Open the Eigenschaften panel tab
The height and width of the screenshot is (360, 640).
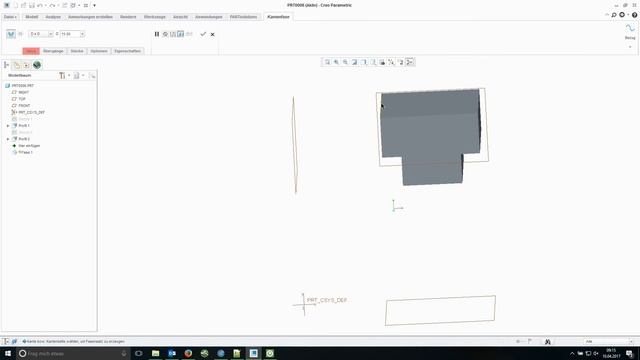[127, 51]
